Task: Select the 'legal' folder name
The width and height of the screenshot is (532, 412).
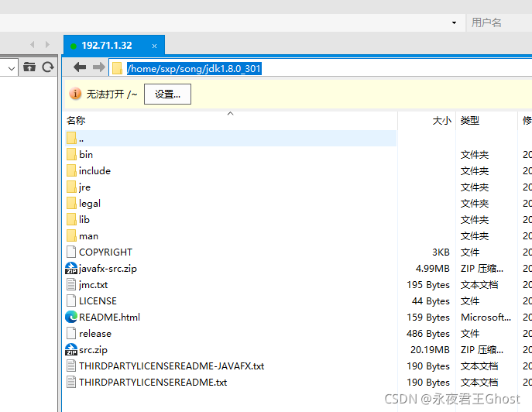Action: (90, 204)
